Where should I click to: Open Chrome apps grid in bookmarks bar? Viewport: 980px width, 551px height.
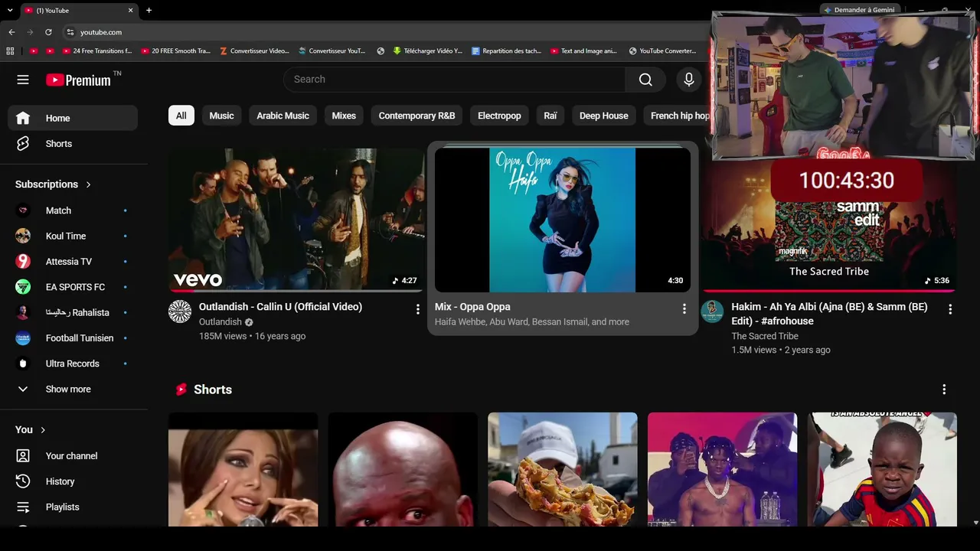point(10,51)
